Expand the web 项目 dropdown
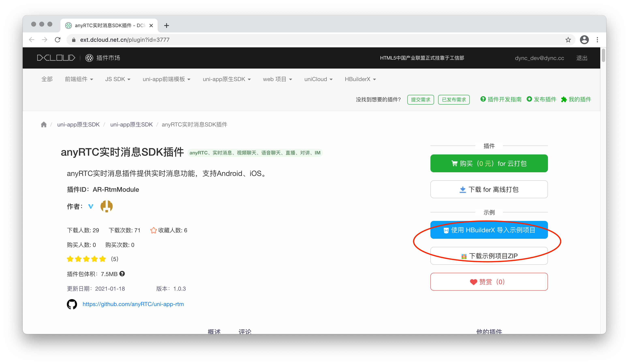 277,79
